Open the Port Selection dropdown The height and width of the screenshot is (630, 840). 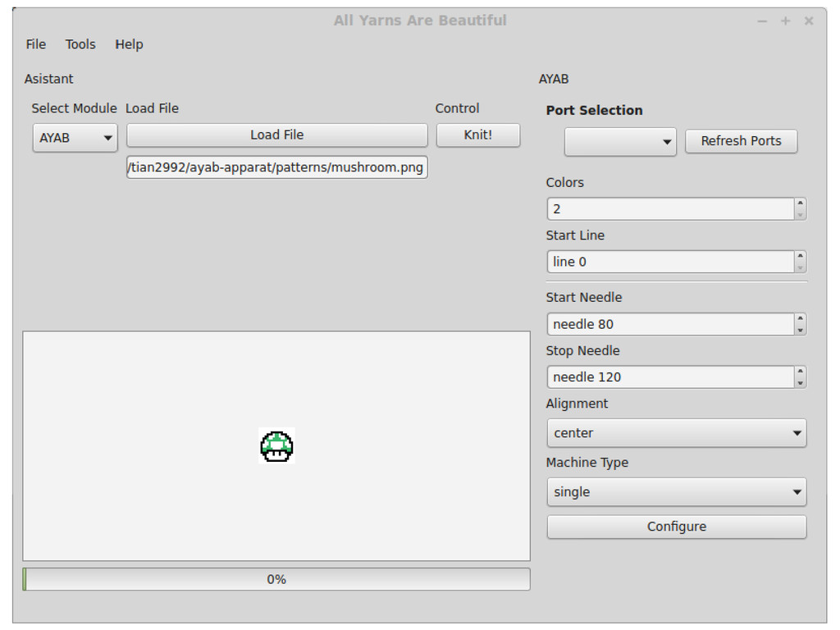[620, 142]
